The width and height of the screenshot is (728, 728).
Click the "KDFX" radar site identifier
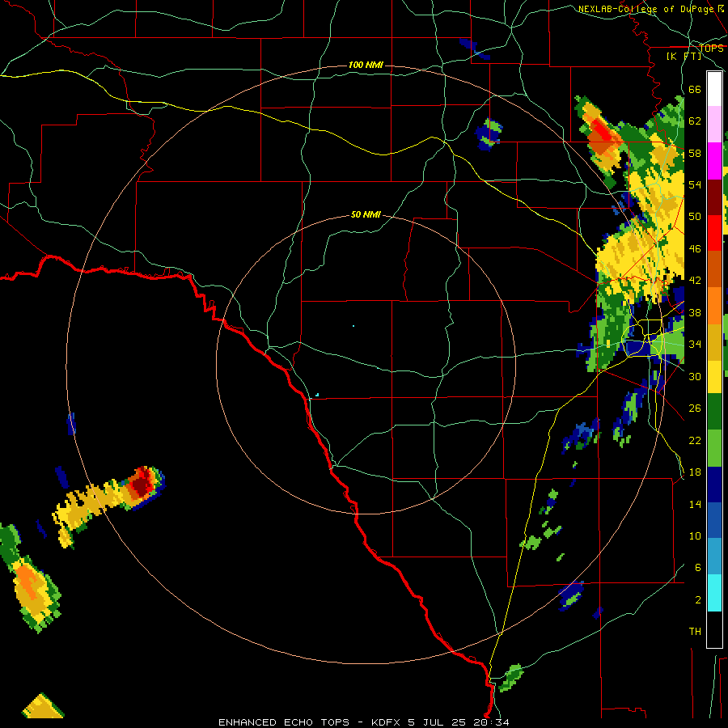point(386,722)
